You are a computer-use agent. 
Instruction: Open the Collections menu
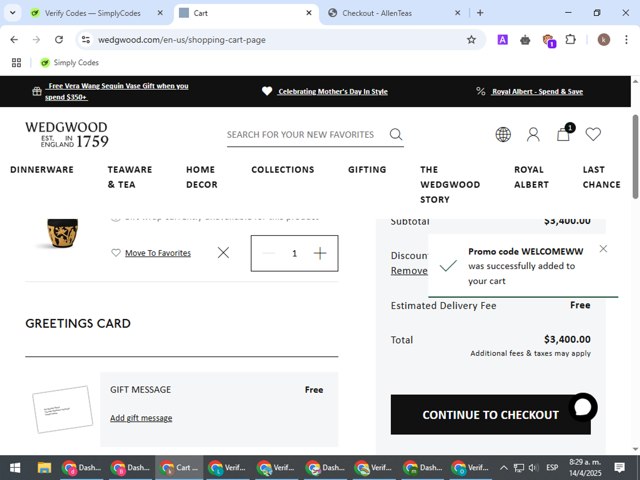(283, 169)
